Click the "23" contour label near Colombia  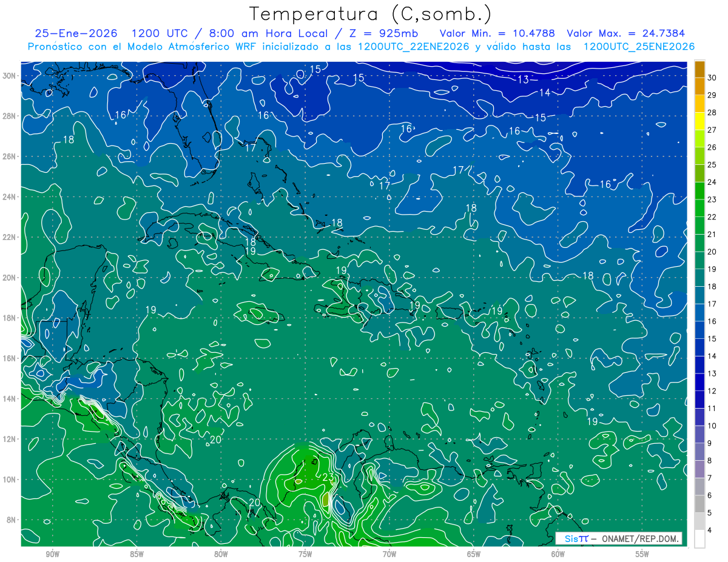click(327, 477)
